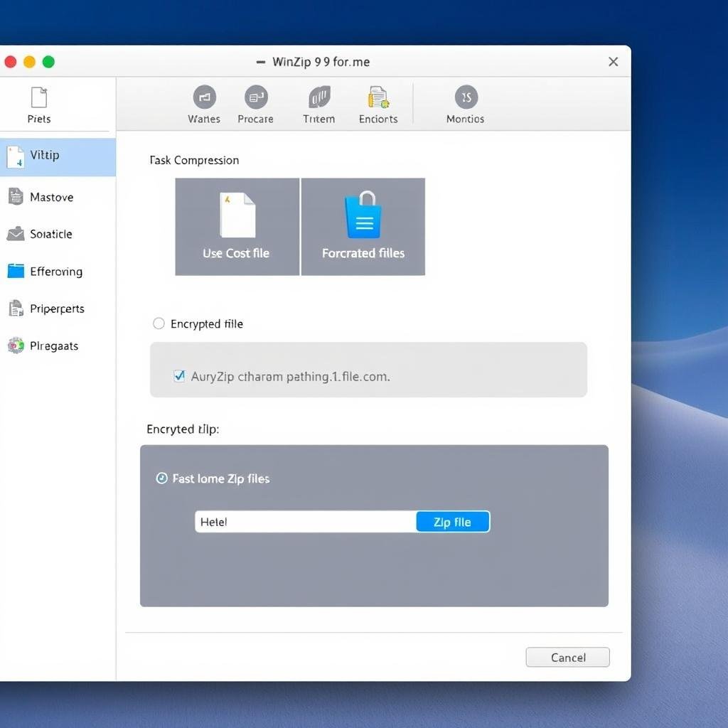
Task: Click the Wartes toolbar icon
Action: click(x=204, y=97)
